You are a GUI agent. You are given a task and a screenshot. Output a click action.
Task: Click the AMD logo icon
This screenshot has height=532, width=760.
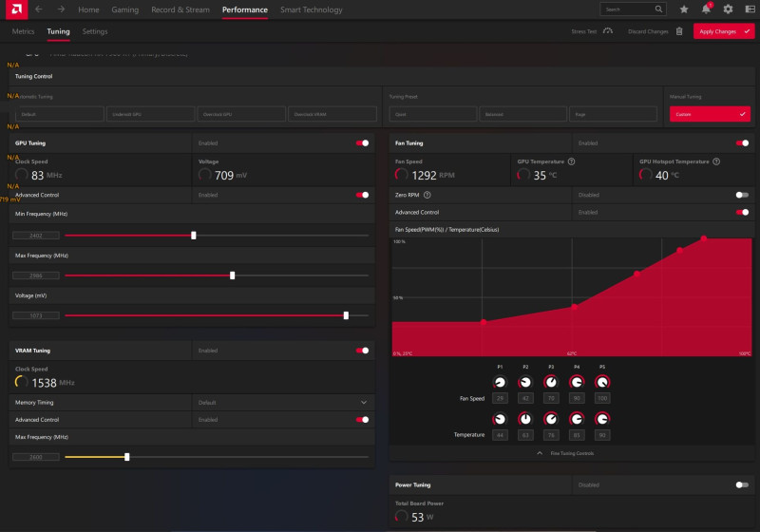pyautogui.click(x=16, y=9)
